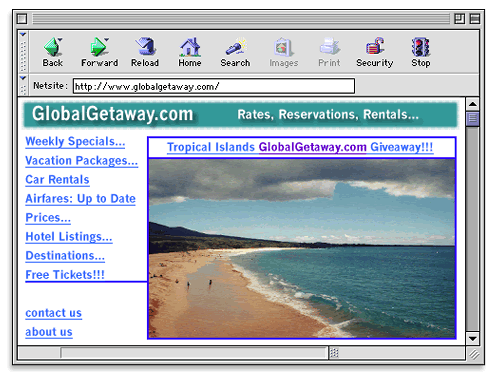Click the Netsite label

pyautogui.click(x=51, y=86)
